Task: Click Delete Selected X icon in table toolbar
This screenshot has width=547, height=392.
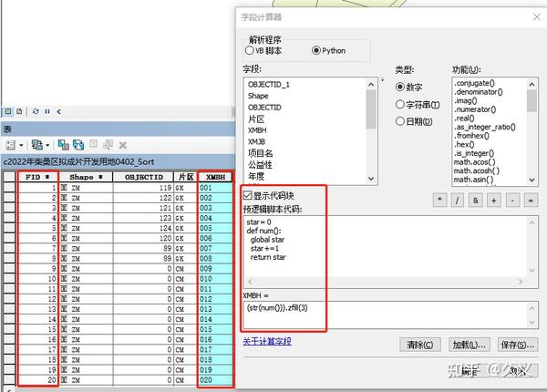Action: [123, 145]
